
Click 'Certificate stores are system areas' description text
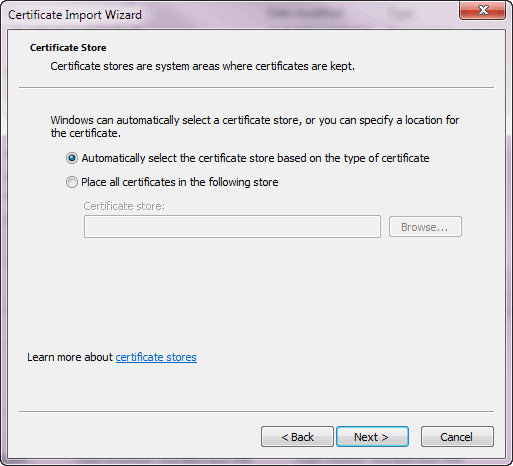202,66
